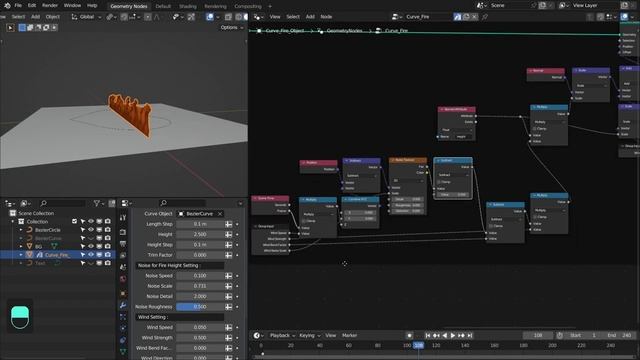
Task: Adjust the Noise Roughness slider
Action: 200,307
